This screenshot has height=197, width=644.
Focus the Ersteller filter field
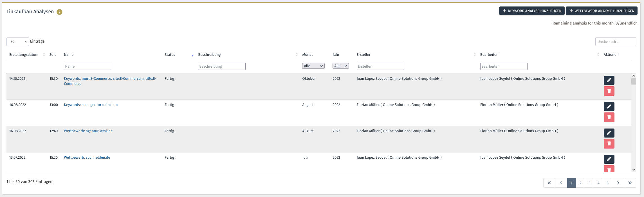(380, 66)
